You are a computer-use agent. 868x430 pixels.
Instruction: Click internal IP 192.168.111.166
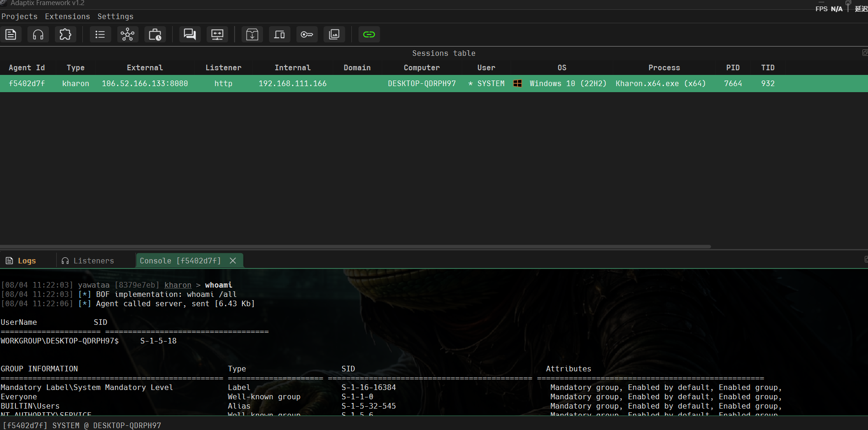(293, 84)
